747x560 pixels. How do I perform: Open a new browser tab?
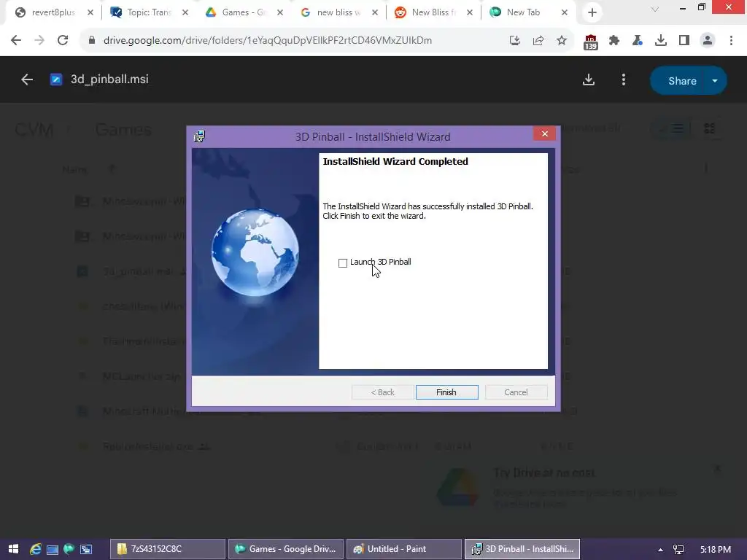pos(592,12)
